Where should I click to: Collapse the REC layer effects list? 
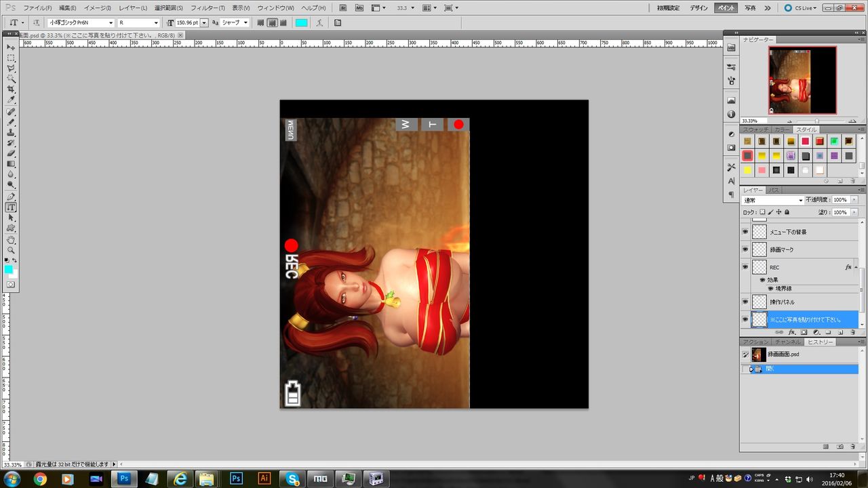pyautogui.click(x=856, y=267)
